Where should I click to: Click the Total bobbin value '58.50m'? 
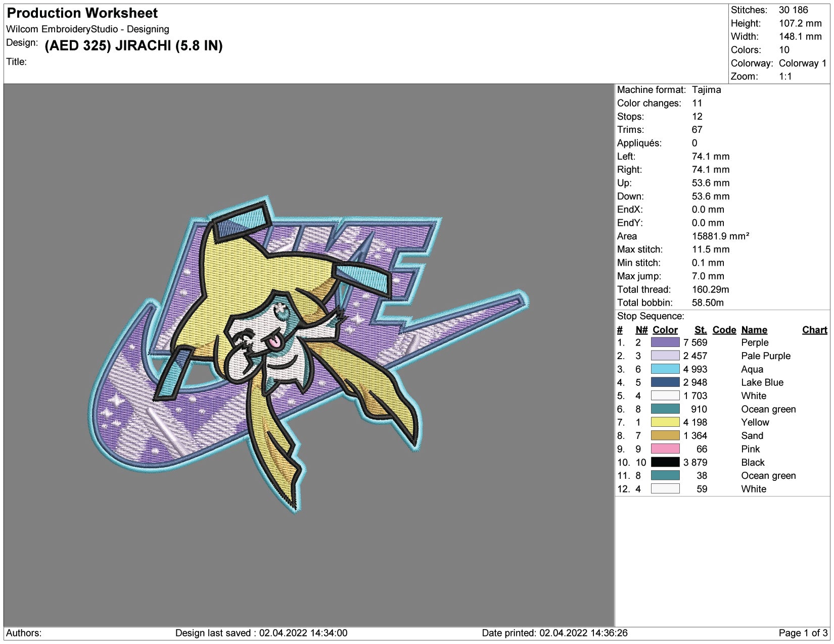click(x=708, y=303)
